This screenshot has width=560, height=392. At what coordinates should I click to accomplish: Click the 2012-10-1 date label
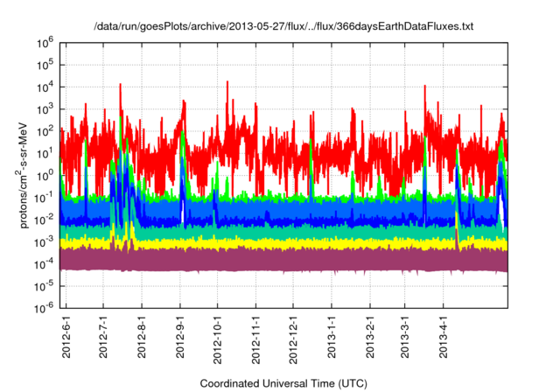pyautogui.click(x=218, y=339)
